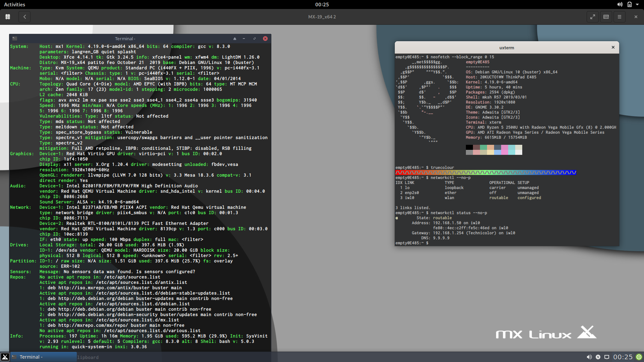This screenshot has height=362, width=644.
Task: Close the Xfce Terminal with red button
Action: (x=265, y=39)
